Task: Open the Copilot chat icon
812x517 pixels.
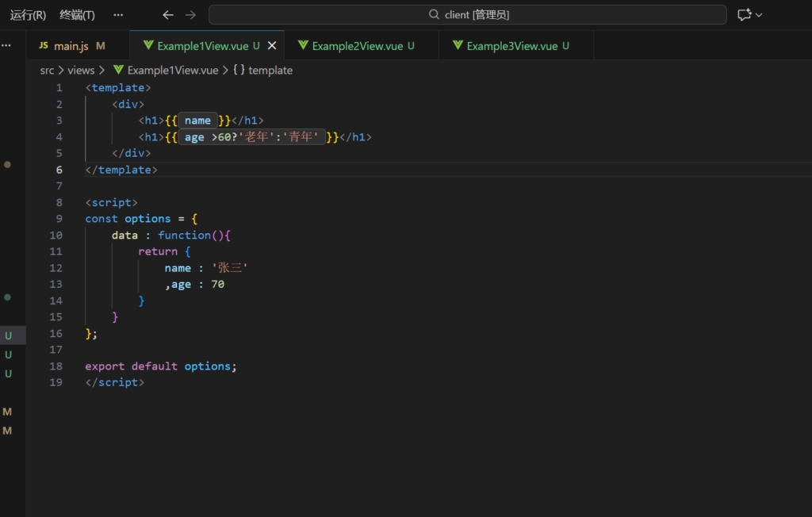Action: 744,15
